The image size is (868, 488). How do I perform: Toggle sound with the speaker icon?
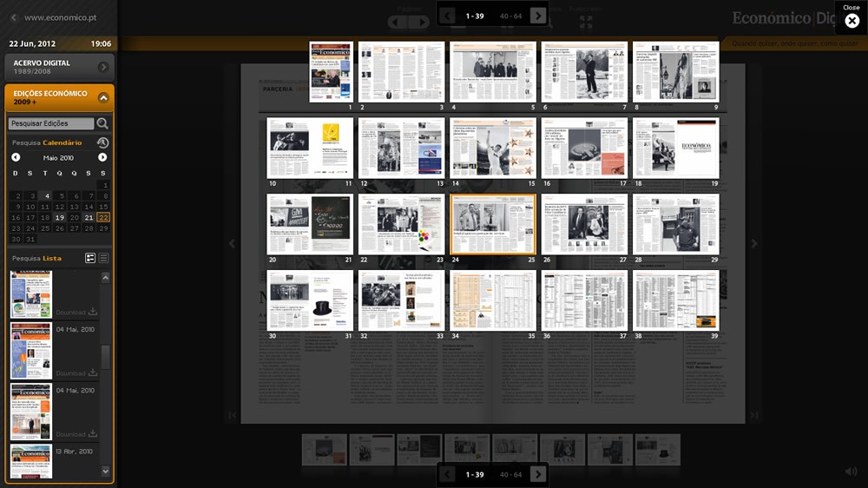click(851, 472)
